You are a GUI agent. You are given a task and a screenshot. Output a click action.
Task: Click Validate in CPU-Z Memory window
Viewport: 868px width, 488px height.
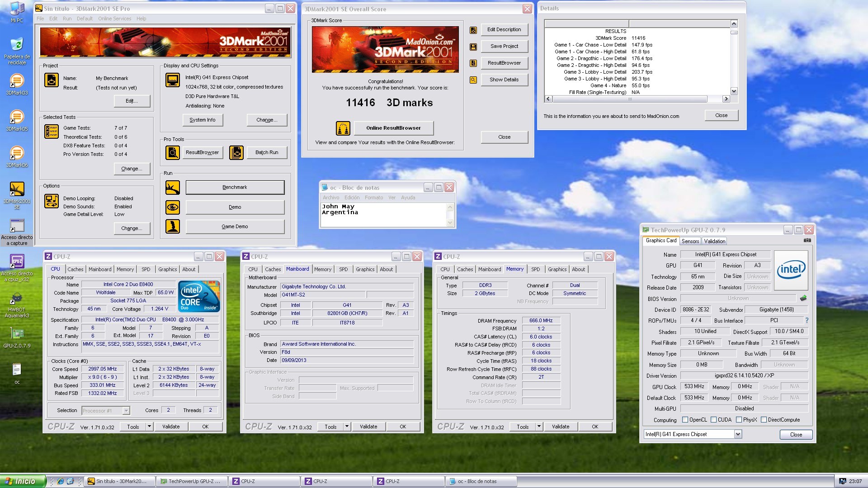[561, 427]
